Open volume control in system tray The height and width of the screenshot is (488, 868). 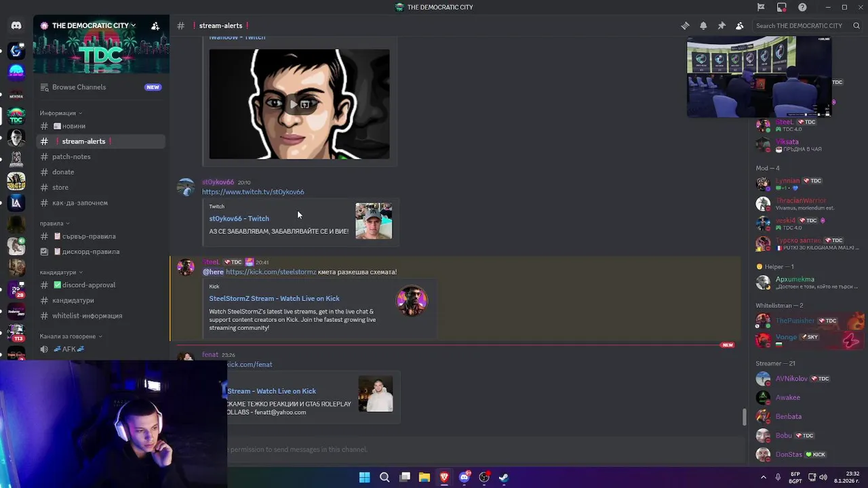click(x=823, y=477)
